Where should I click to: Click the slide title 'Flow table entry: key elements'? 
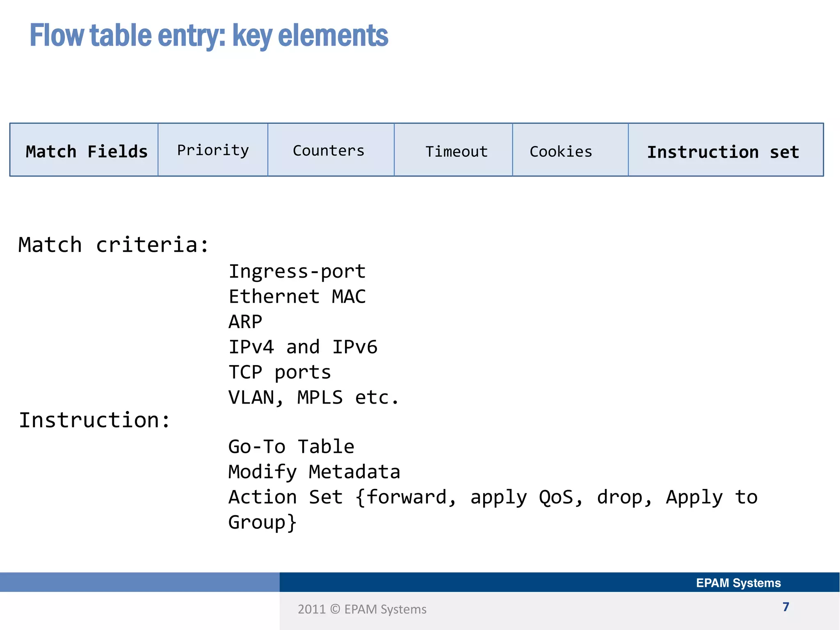click(x=209, y=36)
